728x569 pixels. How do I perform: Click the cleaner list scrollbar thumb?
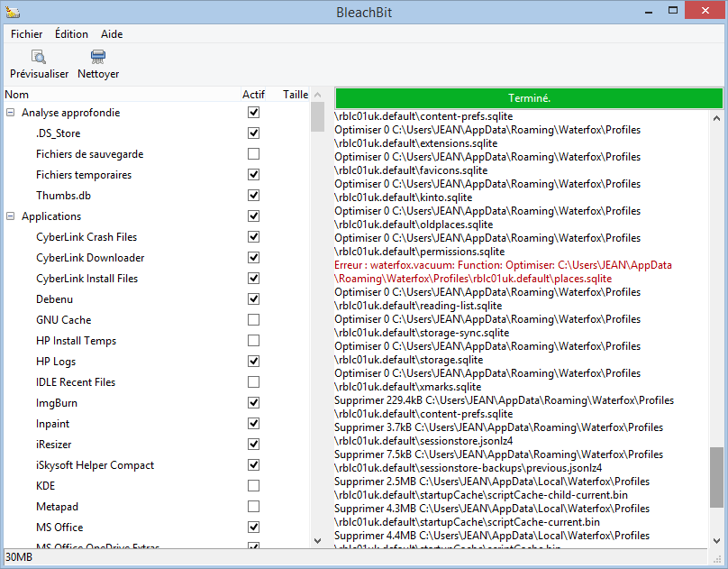[317, 117]
